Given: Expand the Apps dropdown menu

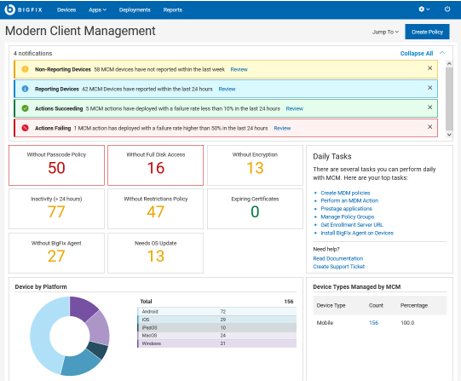Looking at the screenshot, I should pyautogui.click(x=97, y=10).
